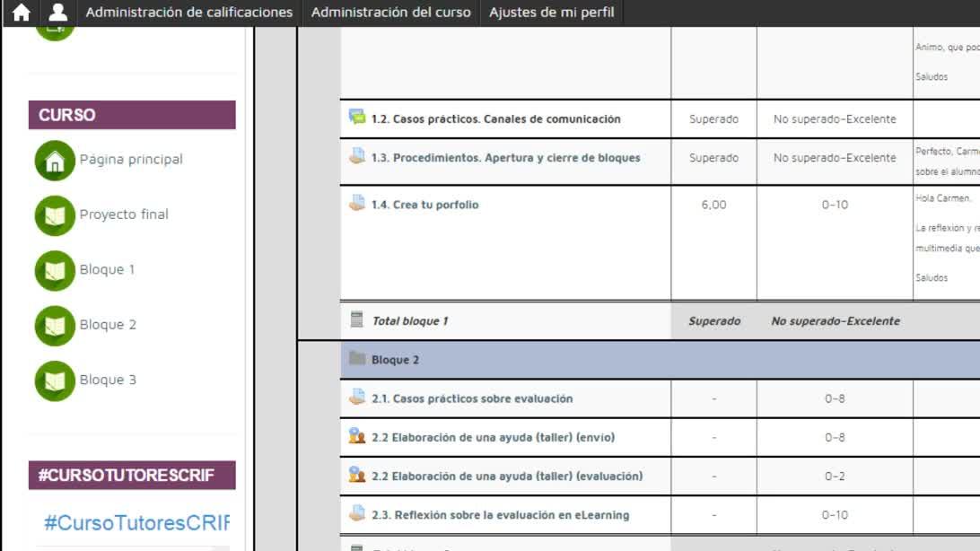Click workshop icon for 2.2 taller (envío)

click(x=357, y=435)
